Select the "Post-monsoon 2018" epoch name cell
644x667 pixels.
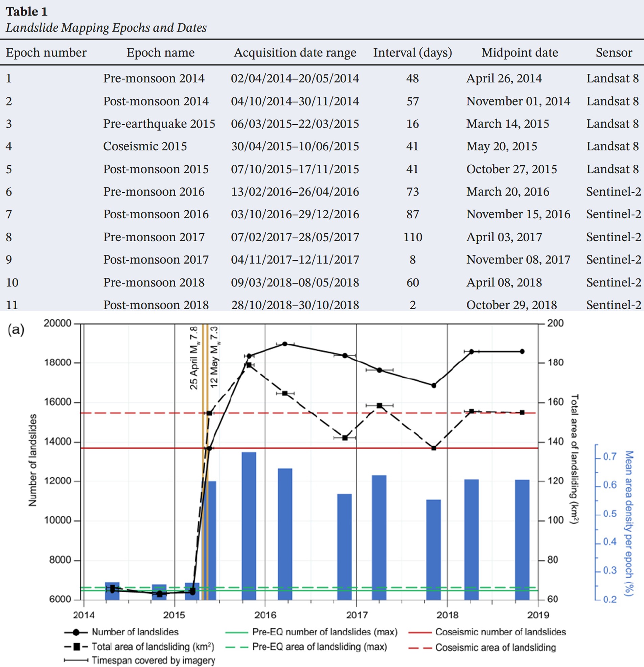[x=156, y=305]
